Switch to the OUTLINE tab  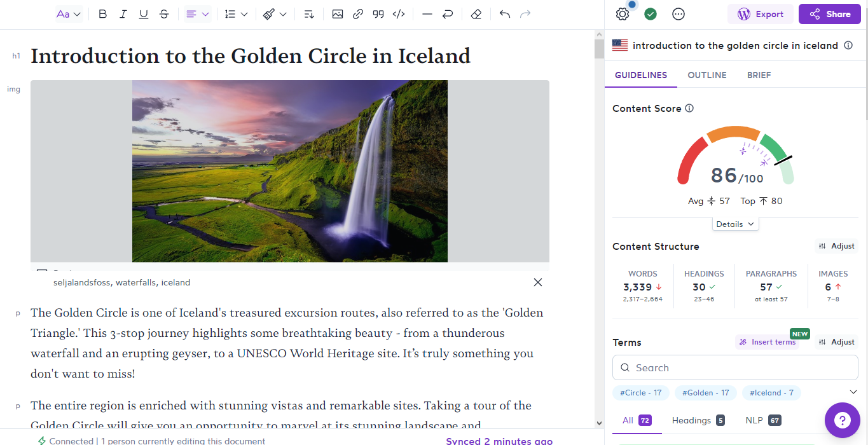click(x=707, y=75)
